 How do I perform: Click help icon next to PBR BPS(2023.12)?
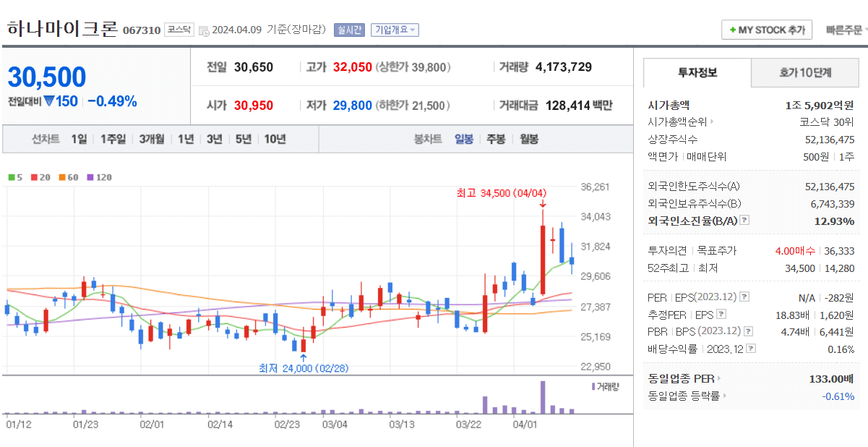tap(749, 331)
